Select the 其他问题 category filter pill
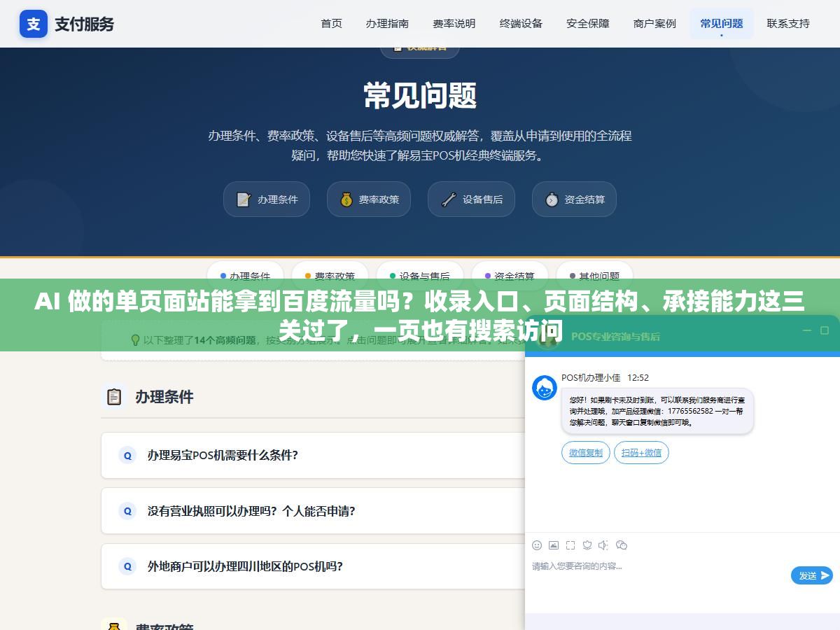 [x=595, y=276]
